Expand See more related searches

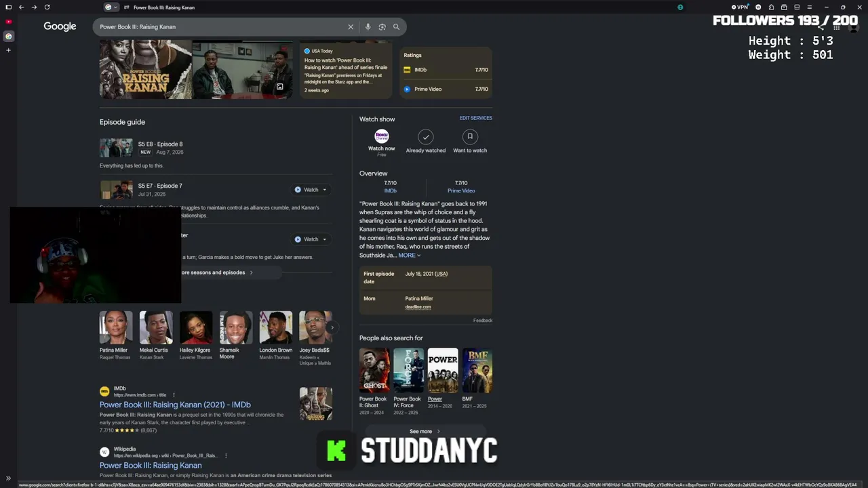click(426, 431)
